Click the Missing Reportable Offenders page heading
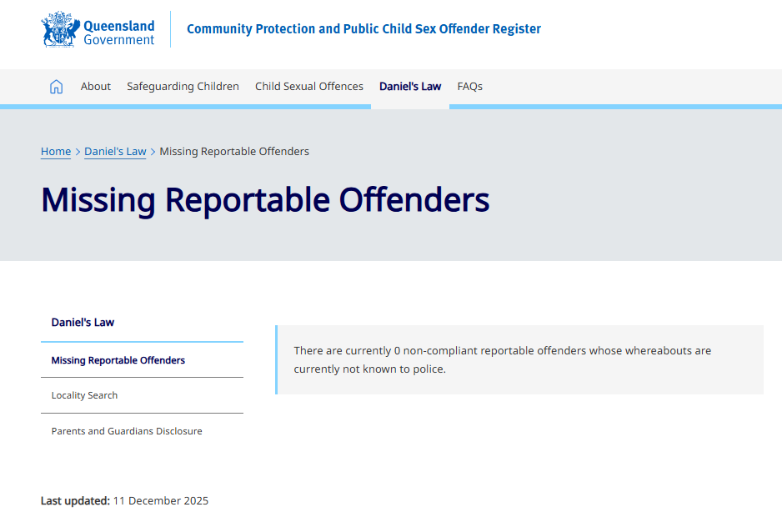This screenshot has width=782, height=532. pyautogui.click(x=264, y=200)
